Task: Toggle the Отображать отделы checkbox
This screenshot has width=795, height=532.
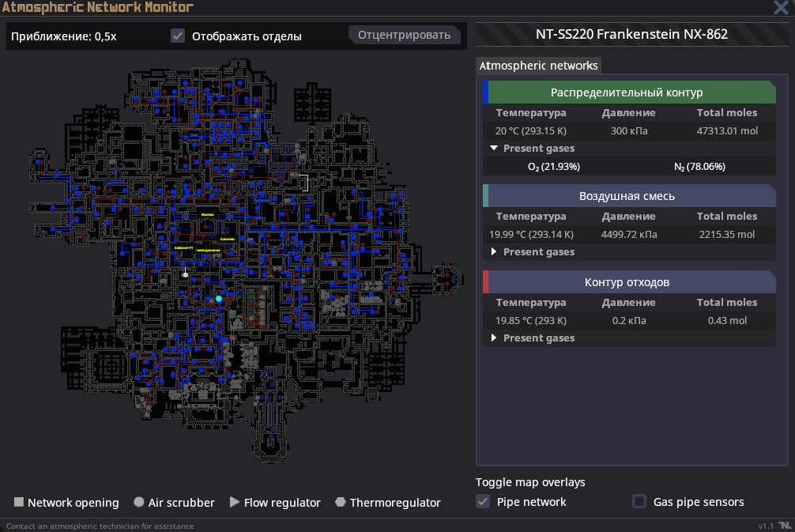Action: (x=178, y=36)
